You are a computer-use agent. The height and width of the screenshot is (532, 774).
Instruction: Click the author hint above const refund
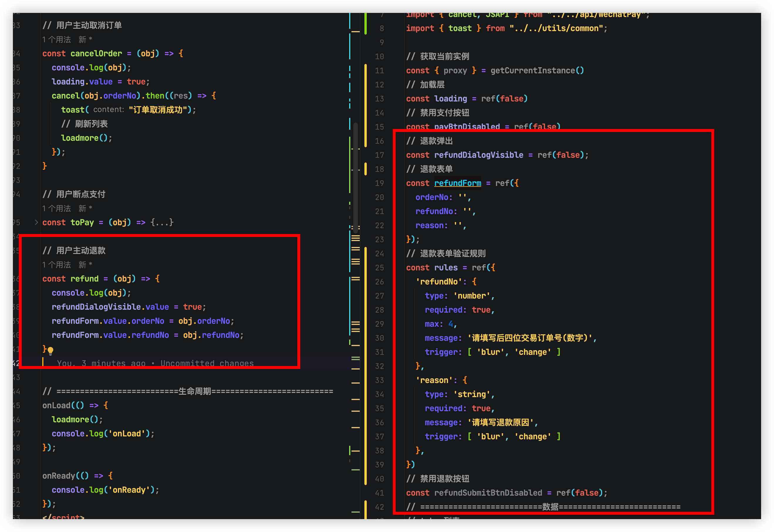(x=85, y=265)
